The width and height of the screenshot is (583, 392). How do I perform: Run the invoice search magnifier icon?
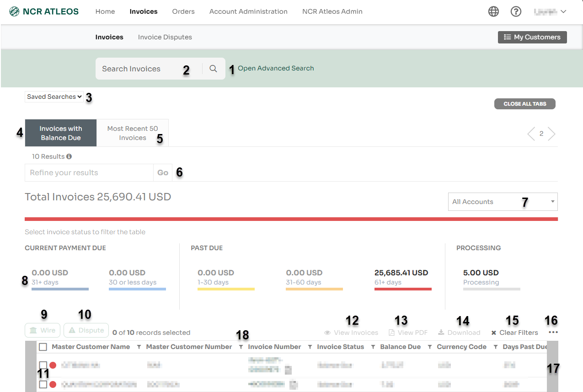[213, 68]
